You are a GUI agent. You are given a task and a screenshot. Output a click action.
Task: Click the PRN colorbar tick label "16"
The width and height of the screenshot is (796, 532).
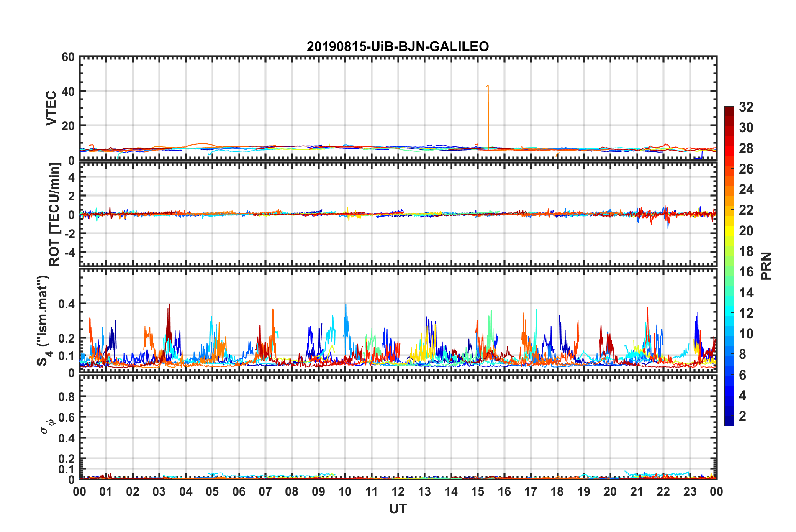click(746, 272)
